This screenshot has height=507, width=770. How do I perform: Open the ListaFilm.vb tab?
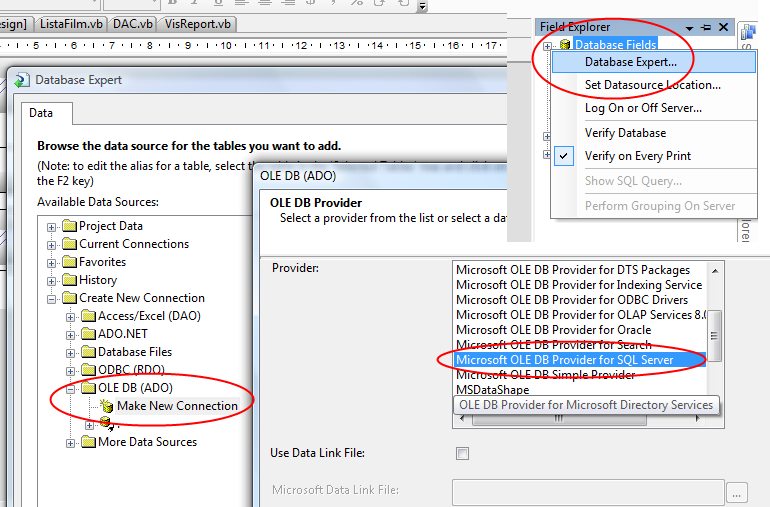71,24
